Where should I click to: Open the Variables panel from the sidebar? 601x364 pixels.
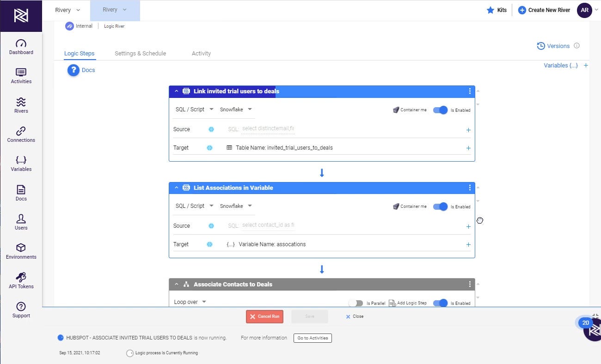click(21, 164)
